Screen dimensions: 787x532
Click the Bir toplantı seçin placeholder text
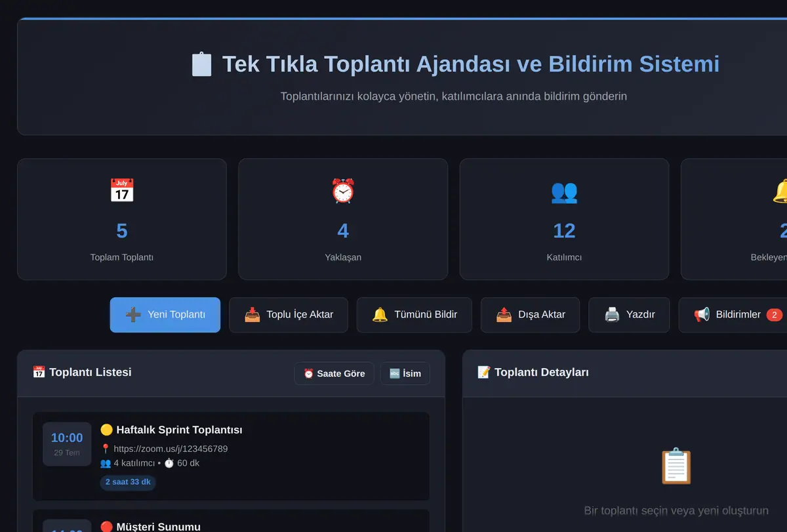pos(676,510)
